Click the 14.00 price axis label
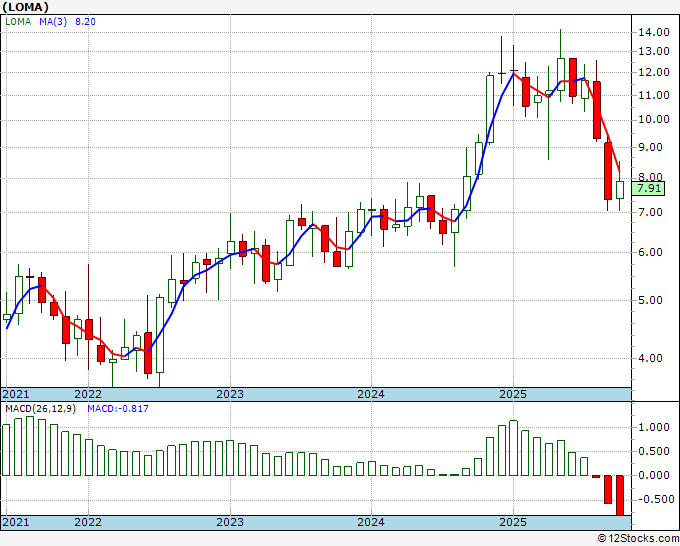The width and height of the screenshot is (680, 546). click(654, 32)
